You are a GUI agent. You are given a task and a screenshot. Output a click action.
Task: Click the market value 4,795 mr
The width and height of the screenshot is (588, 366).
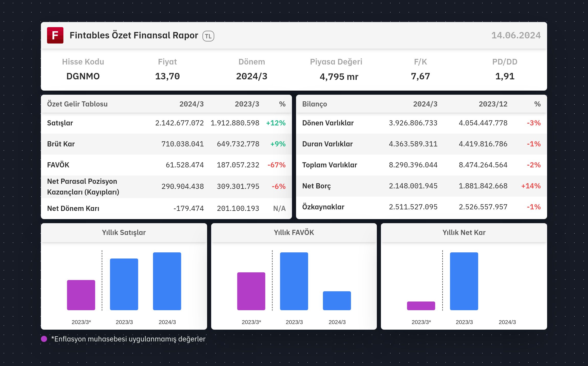(339, 77)
